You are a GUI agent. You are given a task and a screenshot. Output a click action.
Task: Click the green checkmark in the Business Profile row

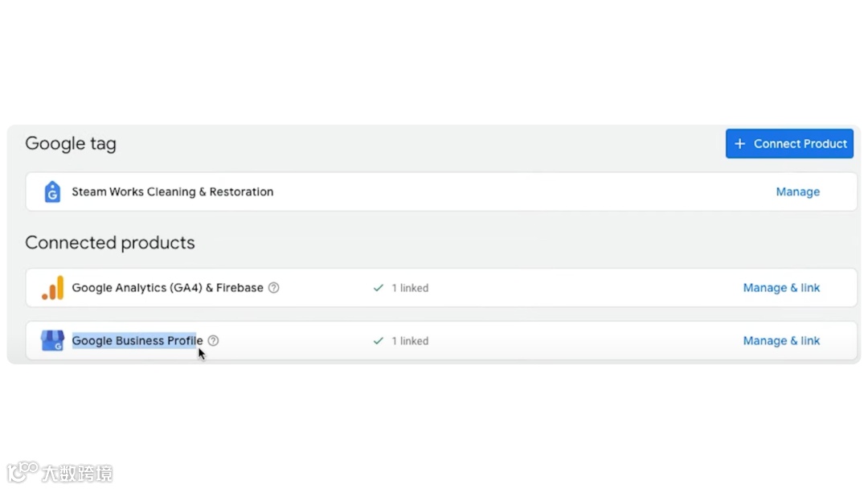[379, 341]
